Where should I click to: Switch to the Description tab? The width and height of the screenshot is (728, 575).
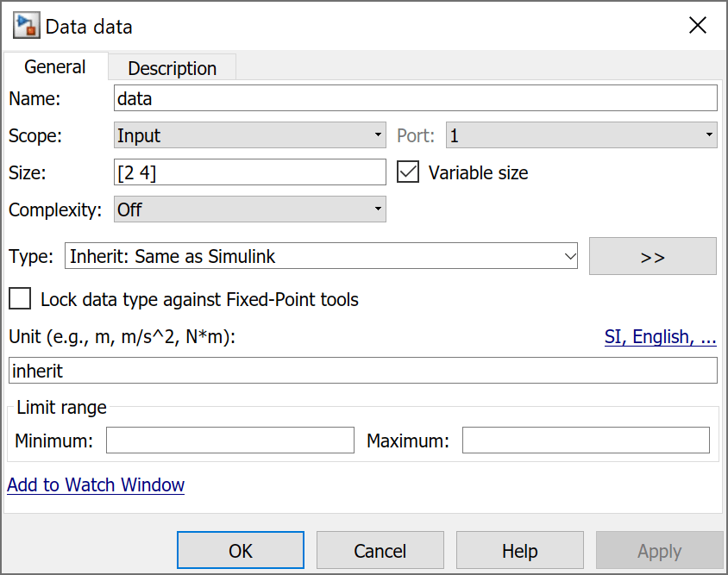[173, 68]
